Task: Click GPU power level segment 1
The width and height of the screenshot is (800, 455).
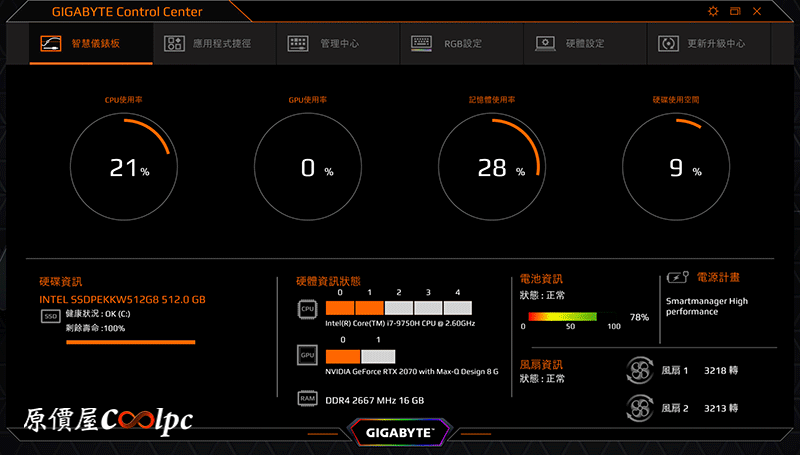Action: tap(378, 356)
